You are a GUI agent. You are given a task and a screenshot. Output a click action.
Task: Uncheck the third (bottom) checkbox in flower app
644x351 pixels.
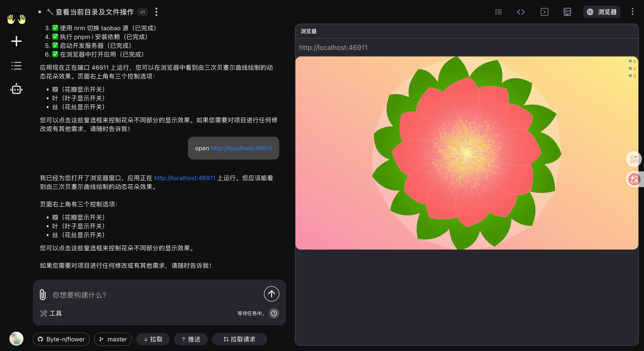[x=630, y=76]
